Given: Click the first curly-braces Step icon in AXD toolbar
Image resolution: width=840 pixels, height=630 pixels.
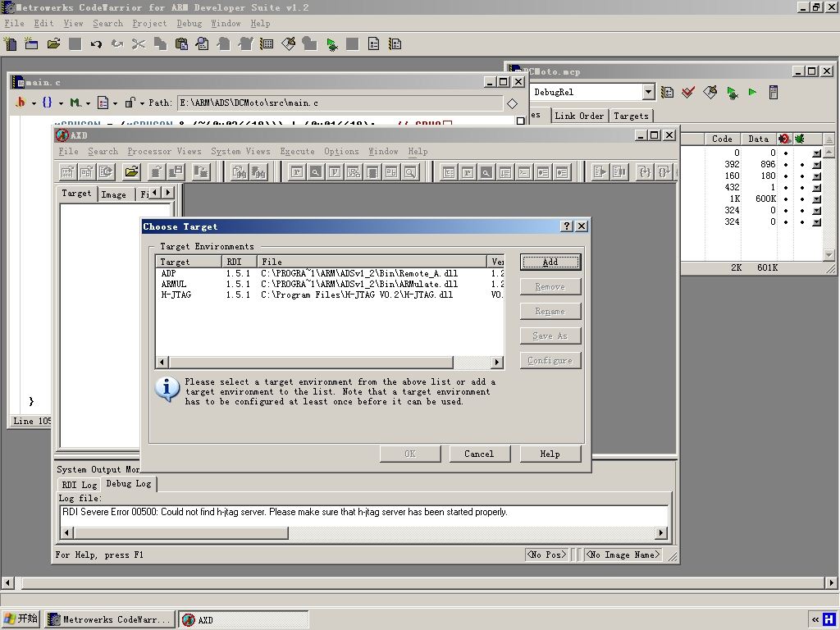Looking at the screenshot, I should tap(645, 172).
